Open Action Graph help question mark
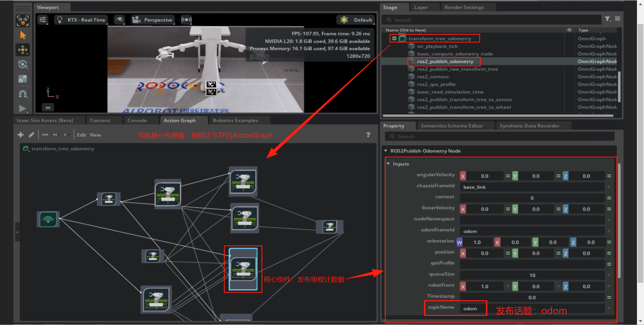Image resolution: width=644 pixels, height=325 pixels. point(368,135)
